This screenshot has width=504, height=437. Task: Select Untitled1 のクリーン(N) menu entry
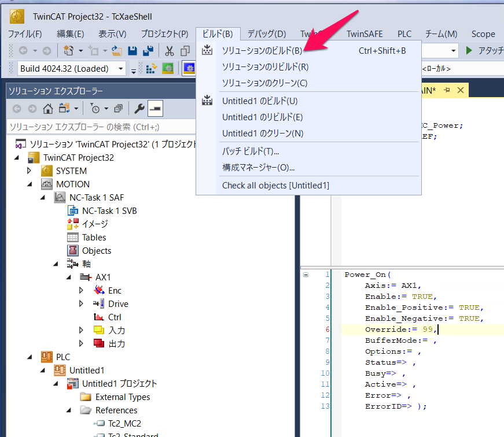click(308, 134)
